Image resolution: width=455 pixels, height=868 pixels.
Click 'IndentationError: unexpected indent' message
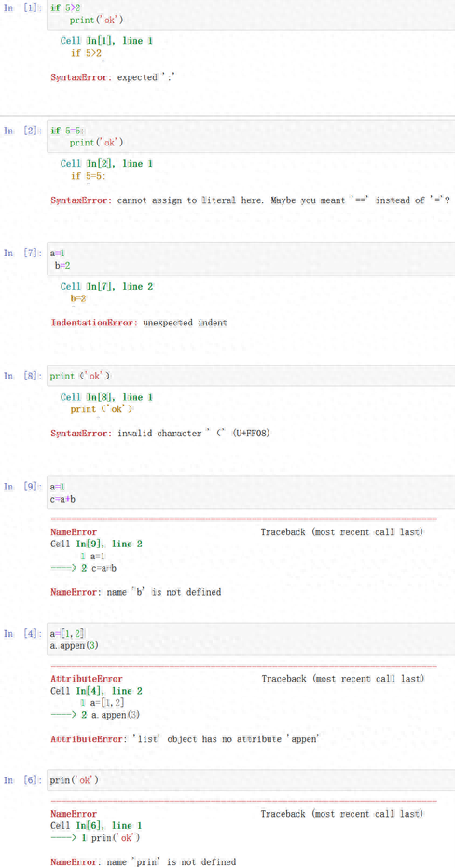[139, 323]
